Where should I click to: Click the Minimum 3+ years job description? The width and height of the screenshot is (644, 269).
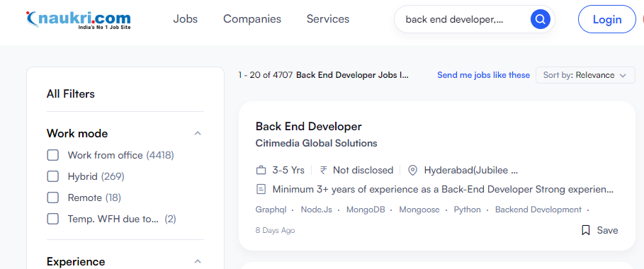[444, 189]
